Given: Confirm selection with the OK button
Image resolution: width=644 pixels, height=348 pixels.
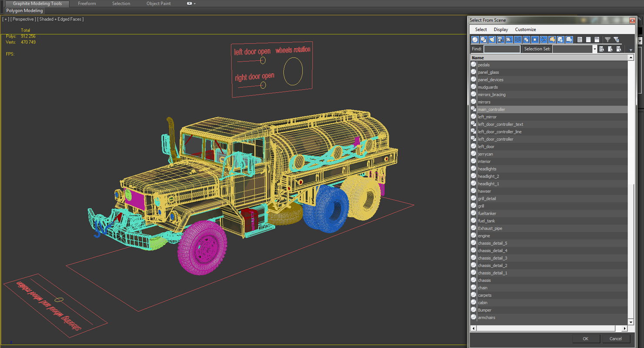Looking at the screenshot, I should click(x=585, y=338).
